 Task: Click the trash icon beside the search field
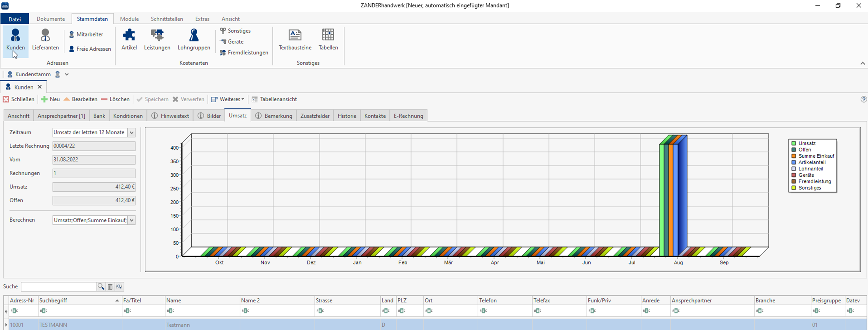pos(110,286)
